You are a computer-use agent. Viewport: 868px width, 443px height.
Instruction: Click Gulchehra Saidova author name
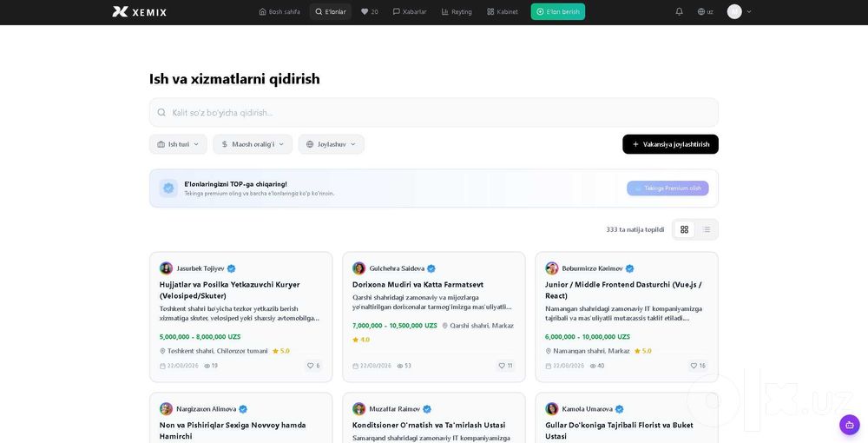(x=397, y=268)
